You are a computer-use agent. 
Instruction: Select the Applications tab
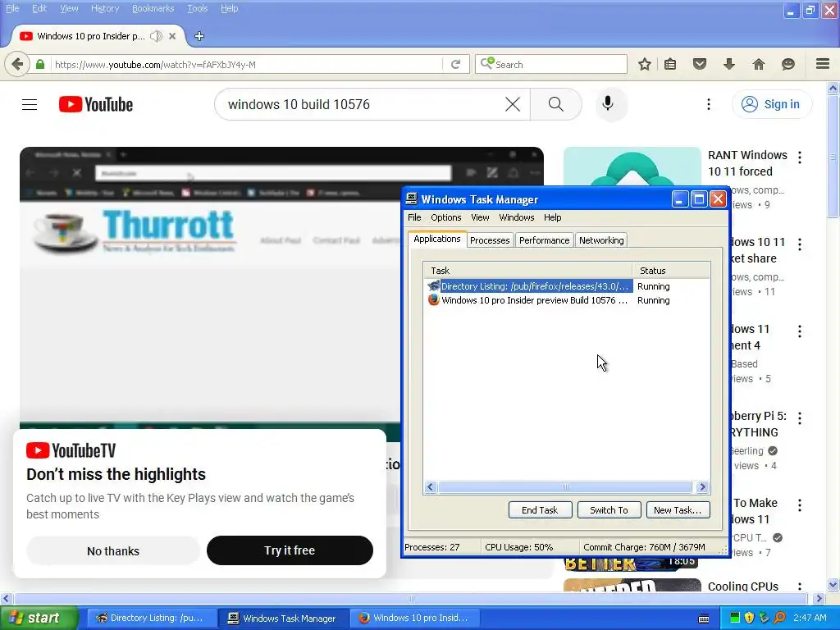point(437,239)
